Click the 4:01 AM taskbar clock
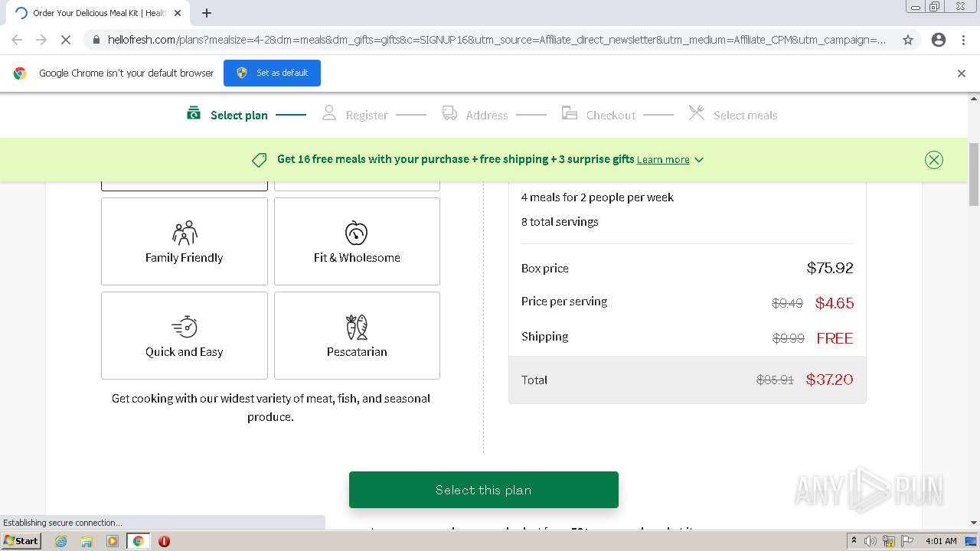 click(x=941, y=541)
